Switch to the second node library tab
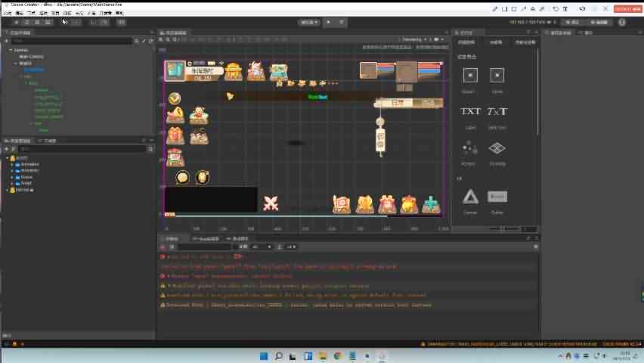The image size is (644, 363). coord(496,42)
